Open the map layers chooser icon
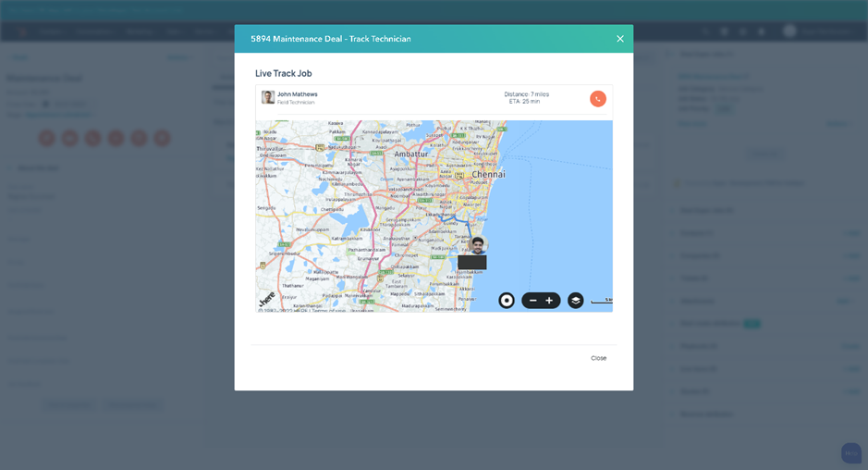Screen dimensions: 868x470 (576, 301)
